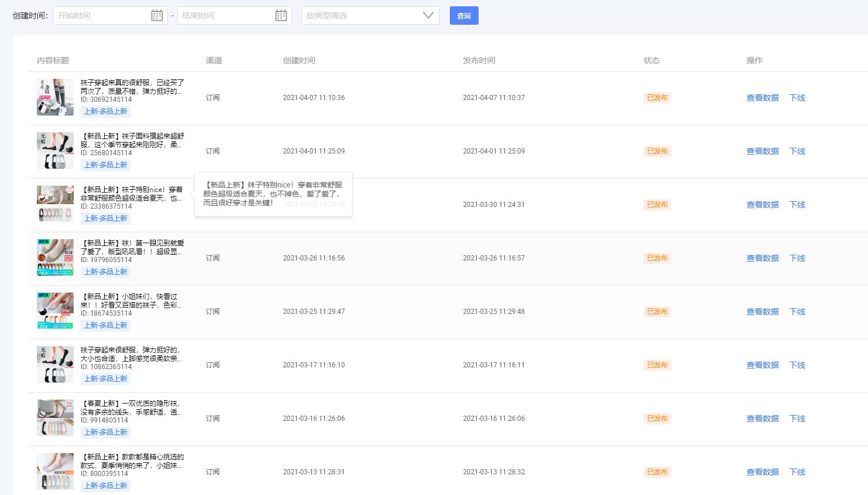The height and width of the screenshot is (495, 868).
Task: Take the 2021-04-01 post offline
Action: click(x=797, y=151)
